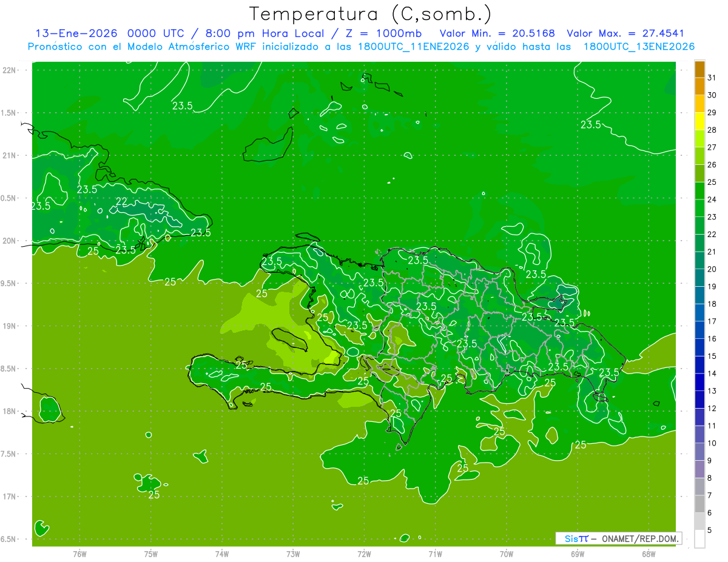Click the "22N" latitude axis label
The image size is (728, 562).
(x=9, y=70)
